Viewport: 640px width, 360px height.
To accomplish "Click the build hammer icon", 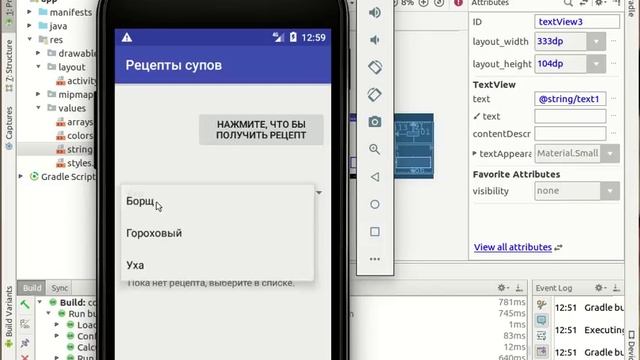I will [24, 304].
